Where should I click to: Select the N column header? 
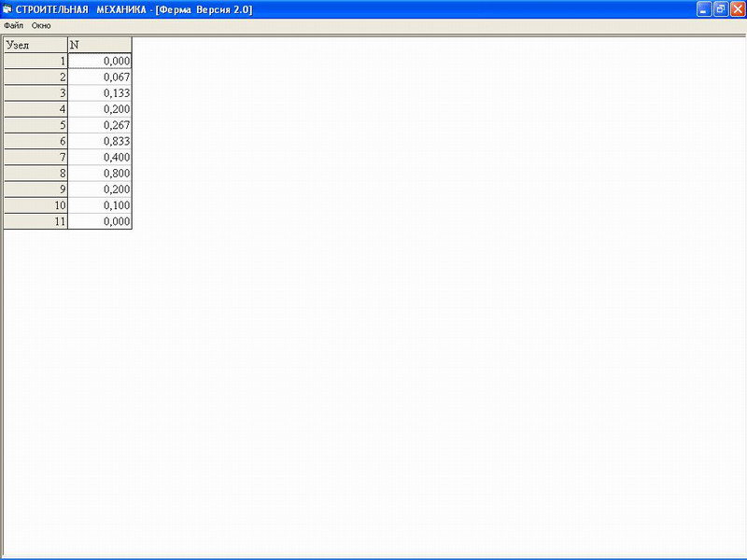click(100, 45)
